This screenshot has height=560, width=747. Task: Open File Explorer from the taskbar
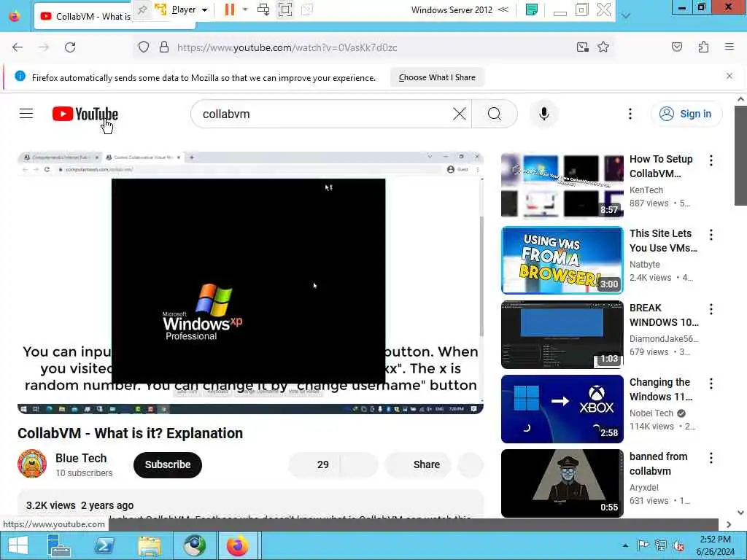pyautogui.click(x=149, y=545)
